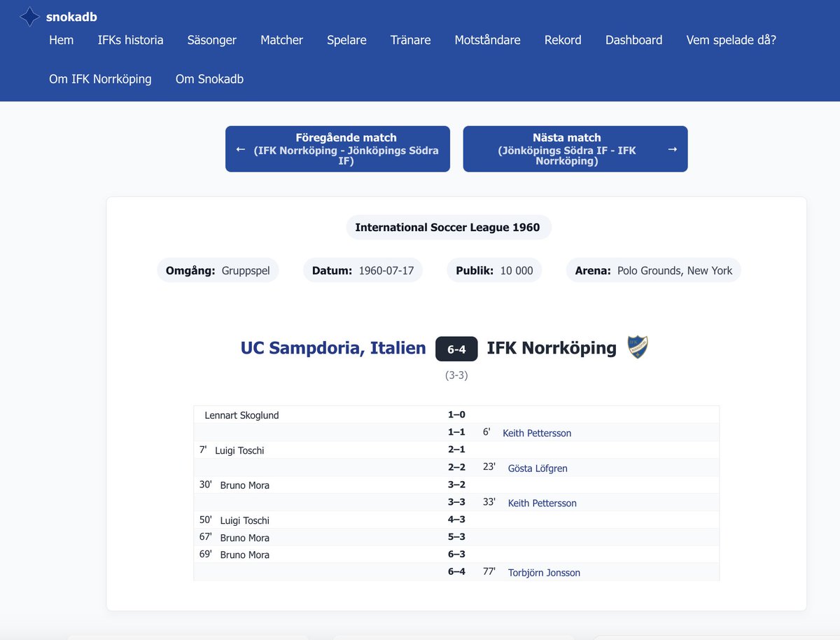The height and width of the screenshot is (640, 840).
Task: Click the 1–0 score cell
Action: click(456, 415)
